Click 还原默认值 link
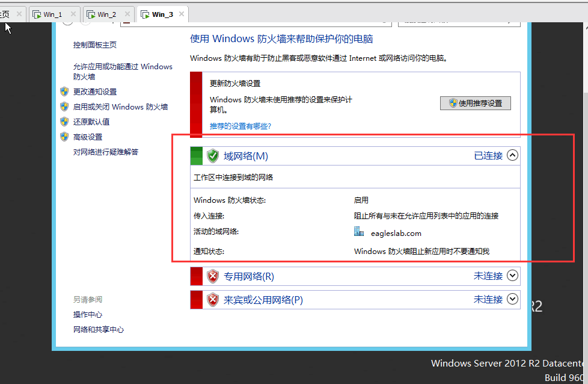Image resolution: width=588 pixels, height=384 pixels. [91, 122]
